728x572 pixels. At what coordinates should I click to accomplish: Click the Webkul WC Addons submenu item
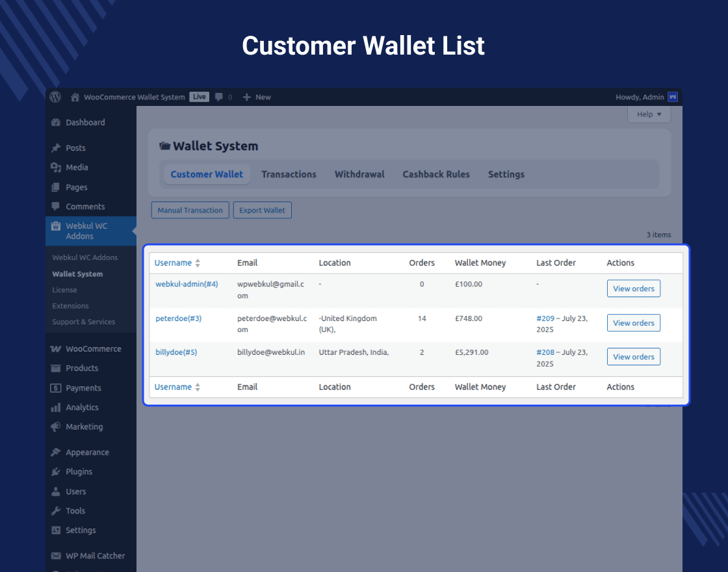pyautogui.click(x=85, y=257)
